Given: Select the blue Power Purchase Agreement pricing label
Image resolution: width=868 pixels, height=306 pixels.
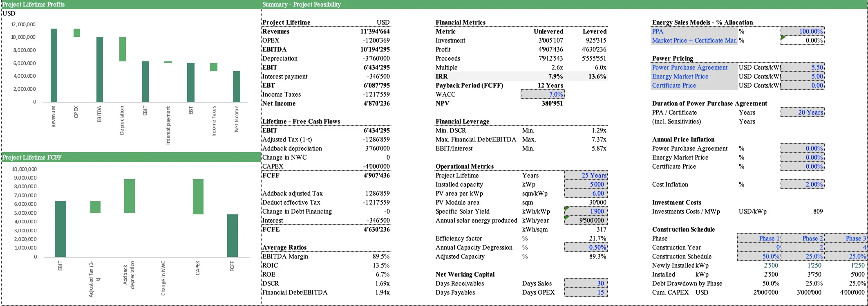Looking at the screenshot, I should pos(690,67).
